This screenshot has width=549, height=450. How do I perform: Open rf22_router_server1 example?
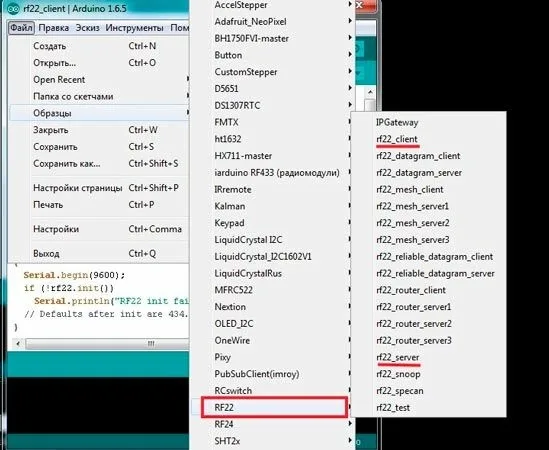coord(429,307)
